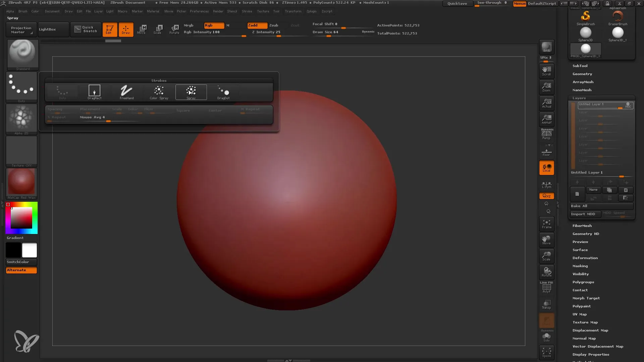This screenshot has width=644, height=362.
Task: Click Projection Master button
Action: [x=21, y=29]
